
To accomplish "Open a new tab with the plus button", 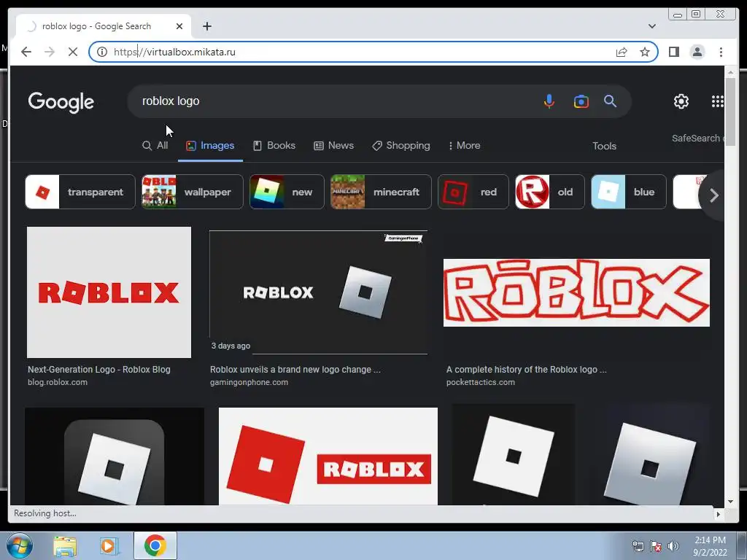I will [x=206, y=26].
